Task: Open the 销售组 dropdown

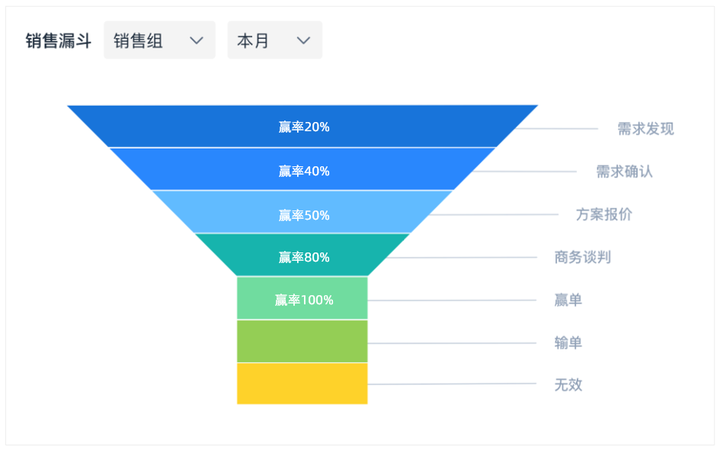Action: tap(159, 40)
